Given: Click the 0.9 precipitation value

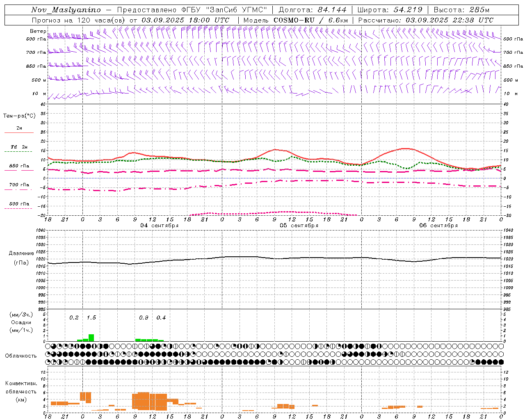Looking at the screenshot, I should (144, 317).
